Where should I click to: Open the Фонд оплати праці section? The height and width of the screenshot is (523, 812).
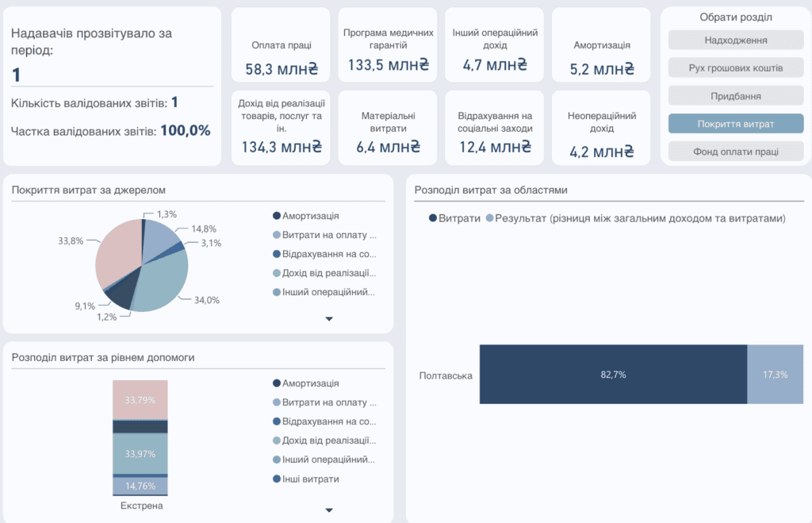(736, 152)
